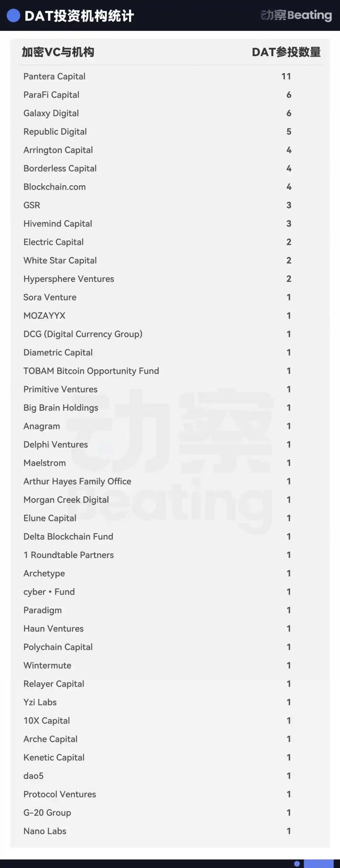
Task: Click the count 11 for Pantera Capital
Action: (286, 77)
